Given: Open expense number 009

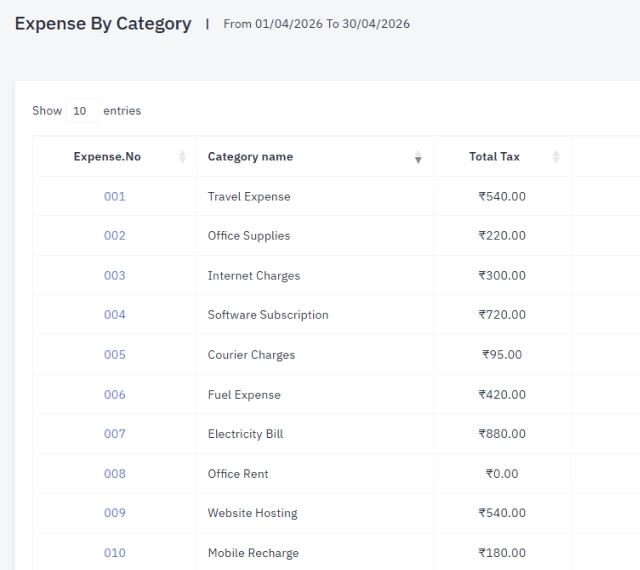Looking at the screenshot, I should click(x=115, y=513).
